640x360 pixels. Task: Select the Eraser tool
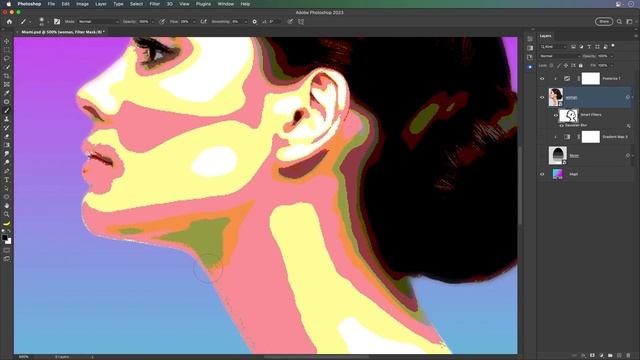coord(7,136)
